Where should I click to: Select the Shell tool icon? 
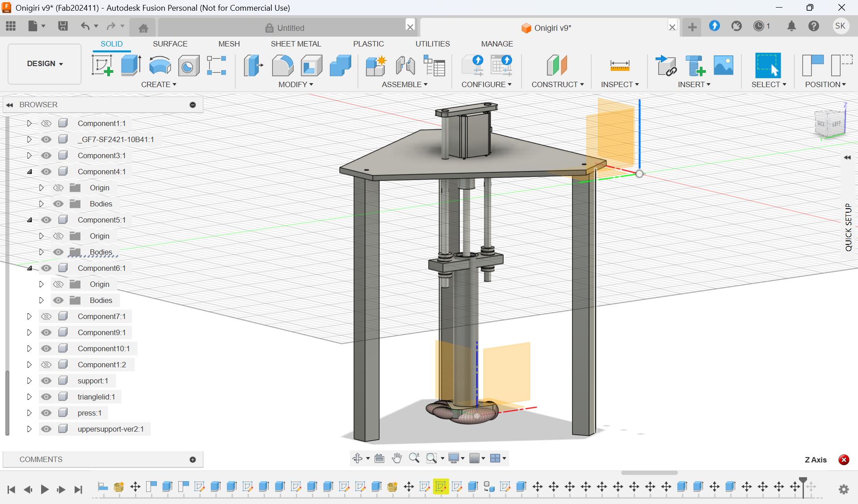[311, 65]
